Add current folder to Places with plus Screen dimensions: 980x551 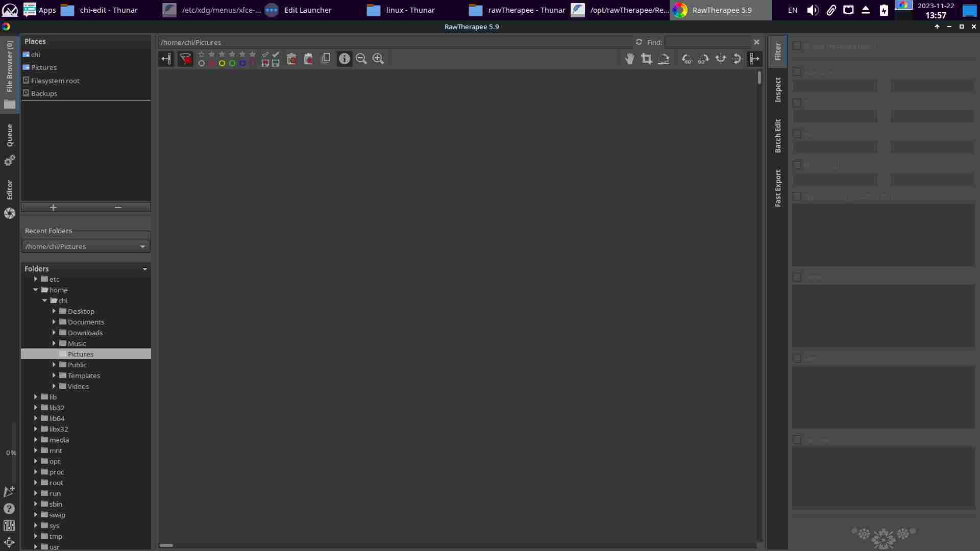coord(53,207)
